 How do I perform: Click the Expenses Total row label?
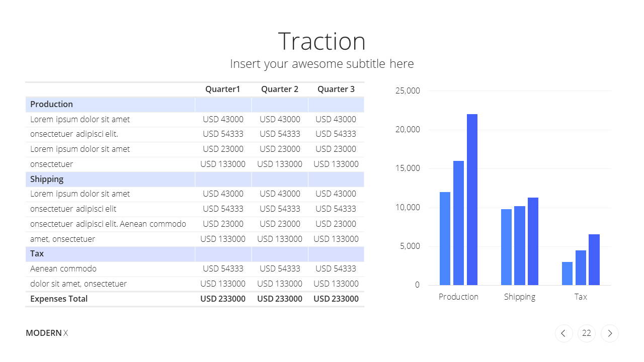(59, 299)
